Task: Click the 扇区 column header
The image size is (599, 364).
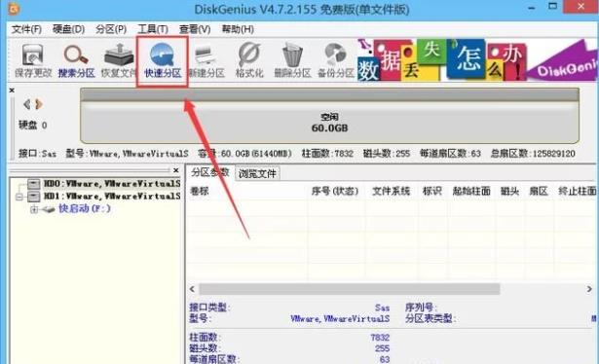Action: (539, 191)
